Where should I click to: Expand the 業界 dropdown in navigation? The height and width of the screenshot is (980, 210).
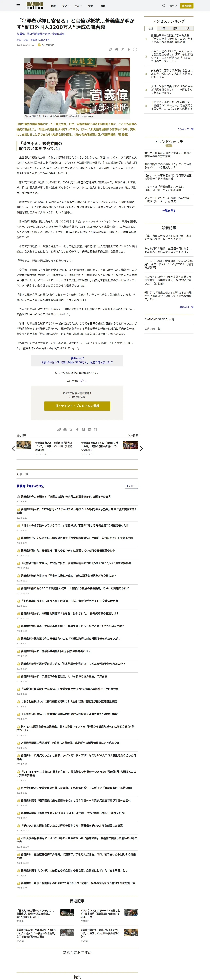[66, 6]
